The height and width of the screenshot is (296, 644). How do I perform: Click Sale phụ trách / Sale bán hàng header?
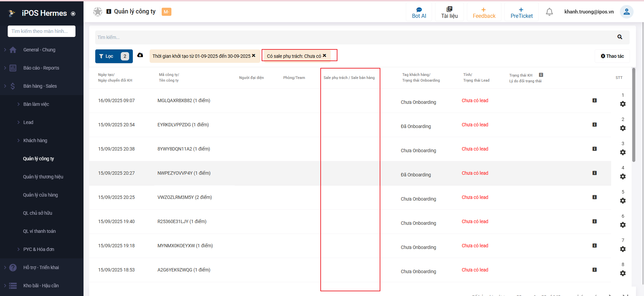(349, 78)
